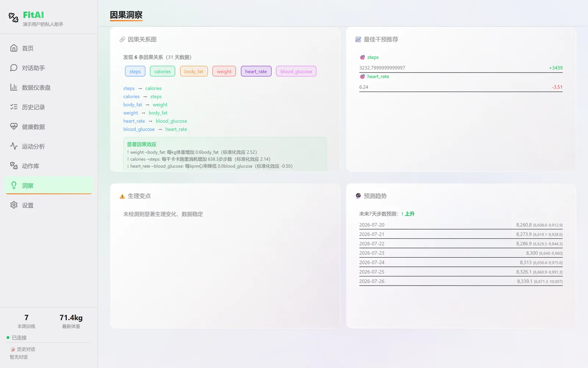Viewport: 588px width, 368px height.
Task: Click the 暂无对话 text
Action: tap(19, 357)
